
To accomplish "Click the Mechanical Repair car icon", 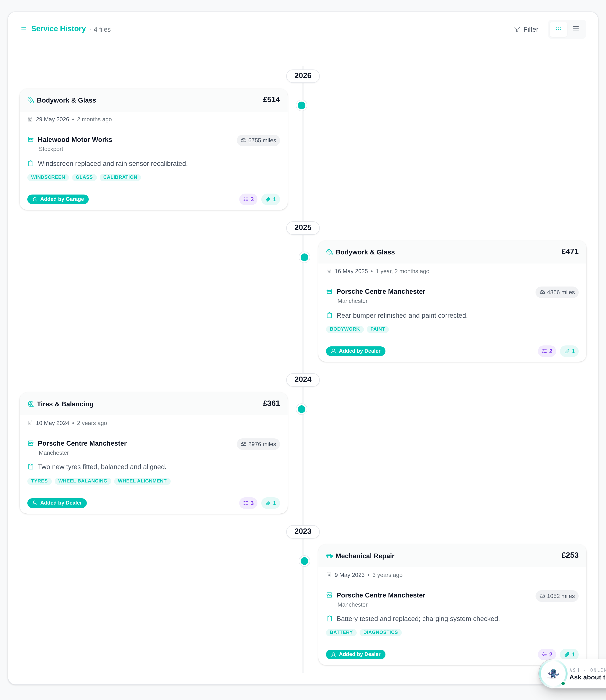I will pyautogui.click(x=329, y=556).
